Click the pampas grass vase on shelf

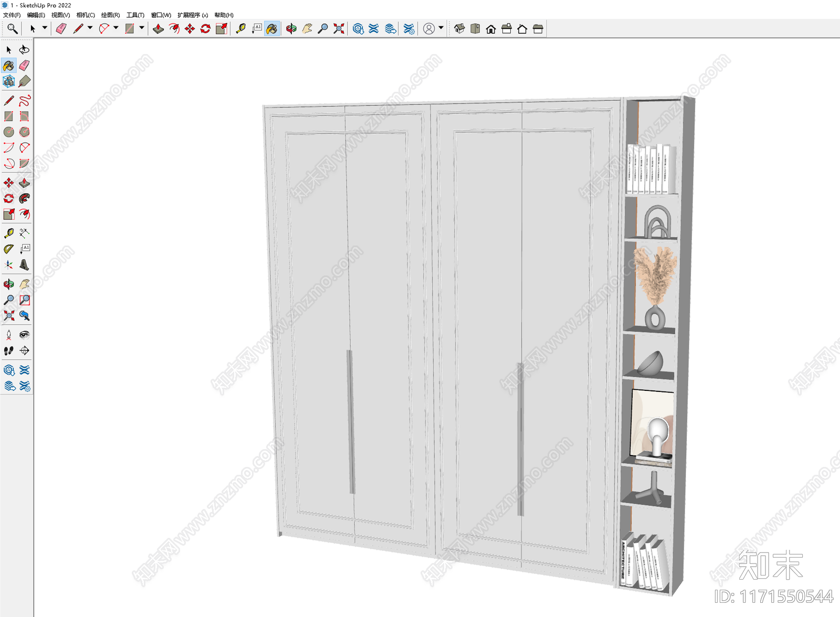pos(655,289)
